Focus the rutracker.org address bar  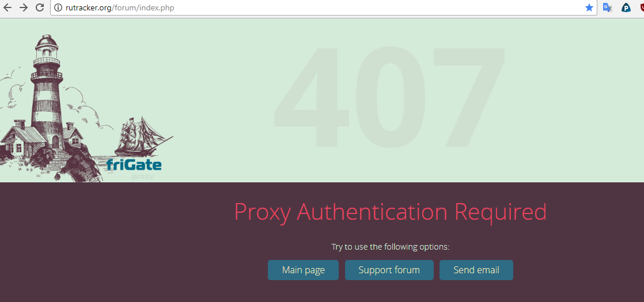(x=323, y=8)
